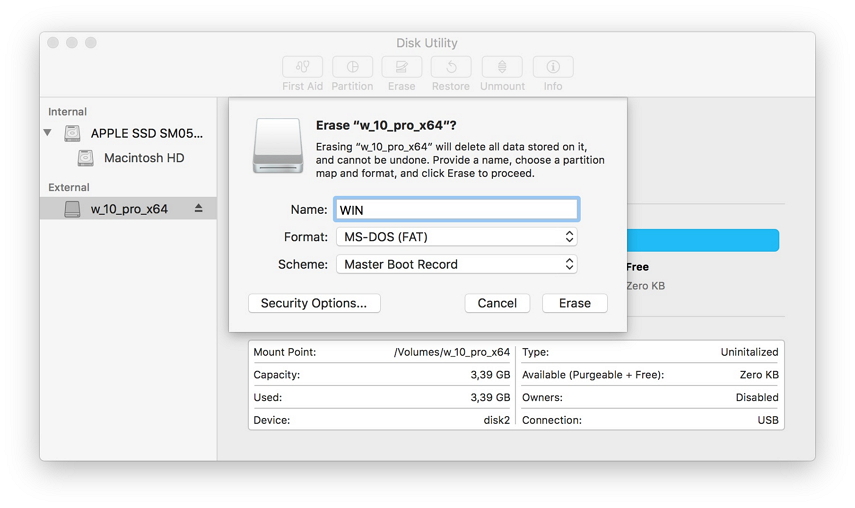This screenshot has width=855, height=508.
Task: Click the blue disk usage bar
Action: [702, 240]
